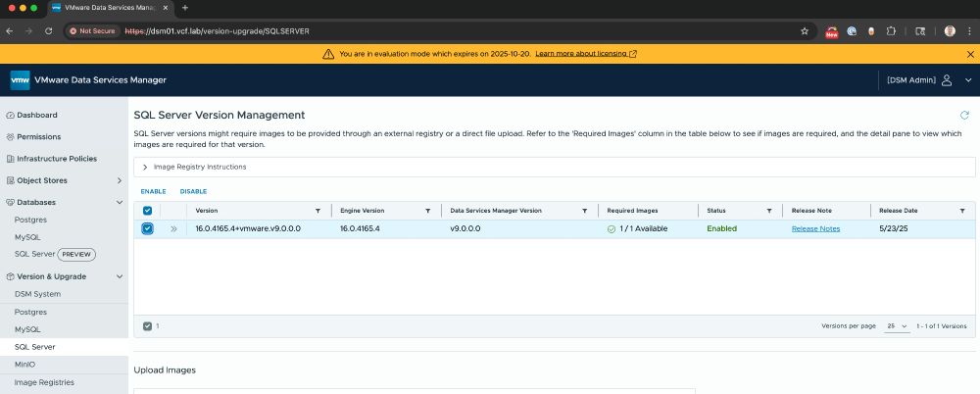Click the Permissions people icon

click(x=10, y=137)
